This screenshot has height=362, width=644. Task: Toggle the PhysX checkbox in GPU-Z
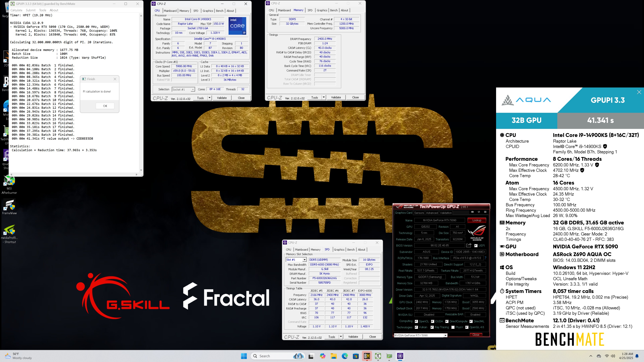click(x=453, y=327)
